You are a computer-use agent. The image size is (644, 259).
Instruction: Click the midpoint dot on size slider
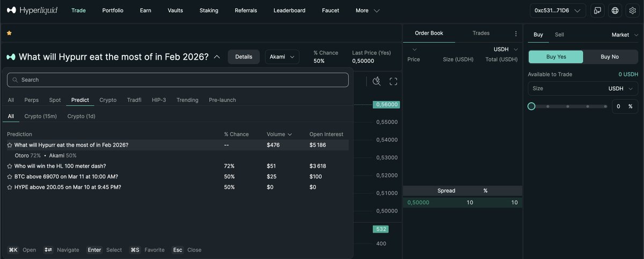[568, 106]
